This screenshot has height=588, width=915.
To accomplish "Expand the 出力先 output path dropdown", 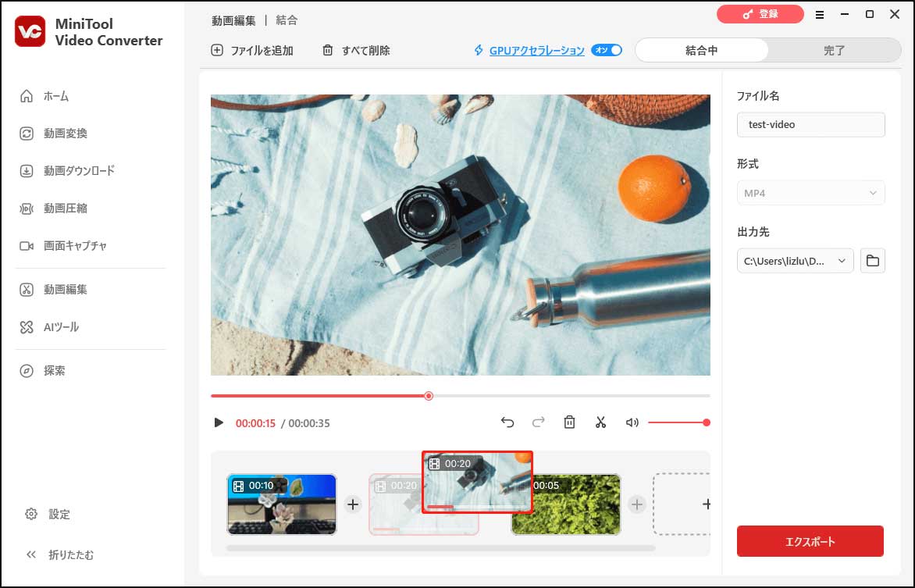I will (x=795, y=261).
